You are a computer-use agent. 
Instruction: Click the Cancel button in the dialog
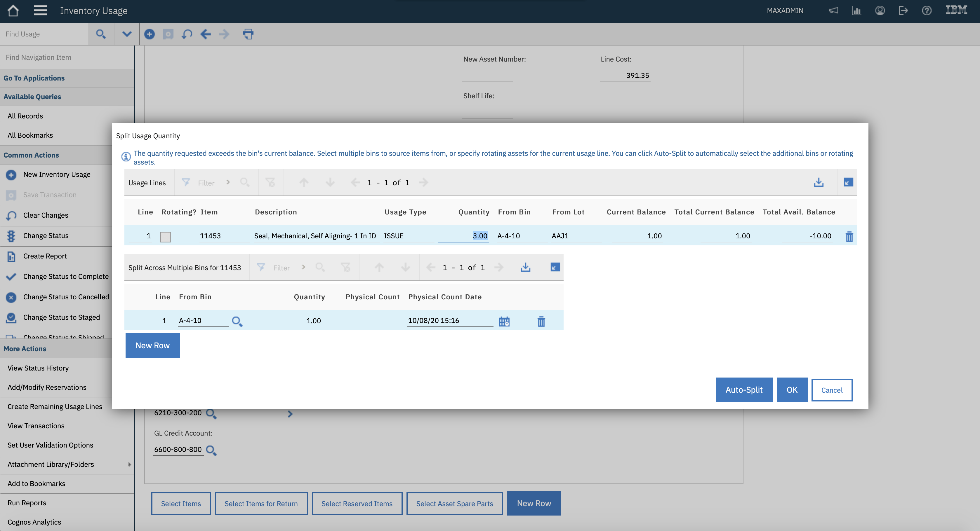831,390
